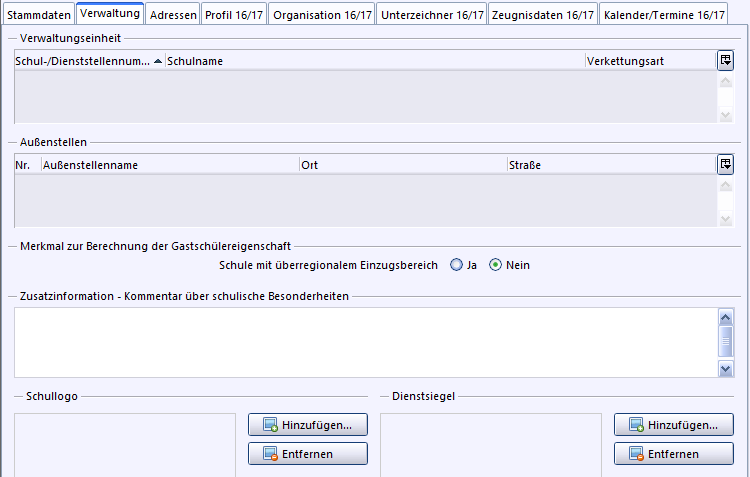Screen dimensions: 750x477
Task: Click scroll-down arrow of Außenstellen table
Action: pos(726,219)
